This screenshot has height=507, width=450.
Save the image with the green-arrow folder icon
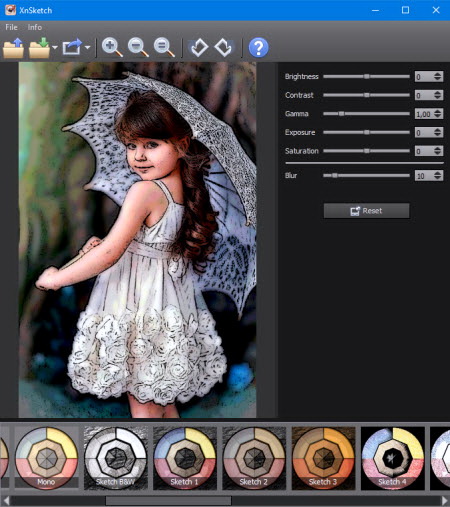[x=39, y=48]
